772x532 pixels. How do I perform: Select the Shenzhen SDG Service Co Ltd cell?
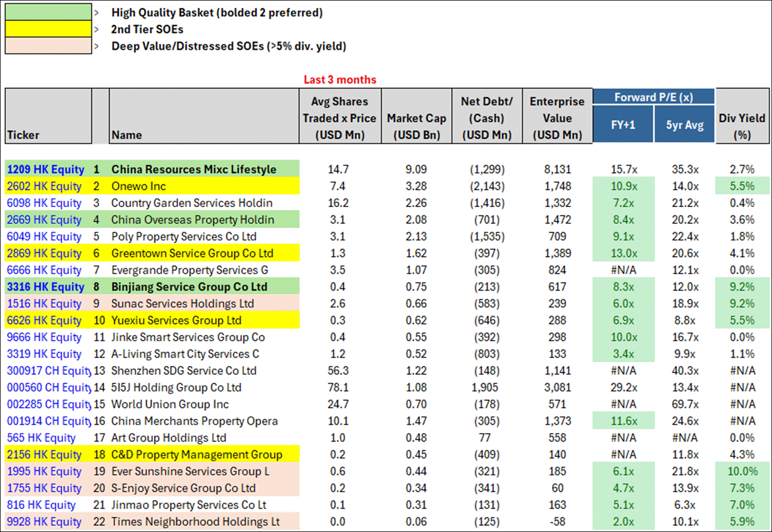pos(204,370)
